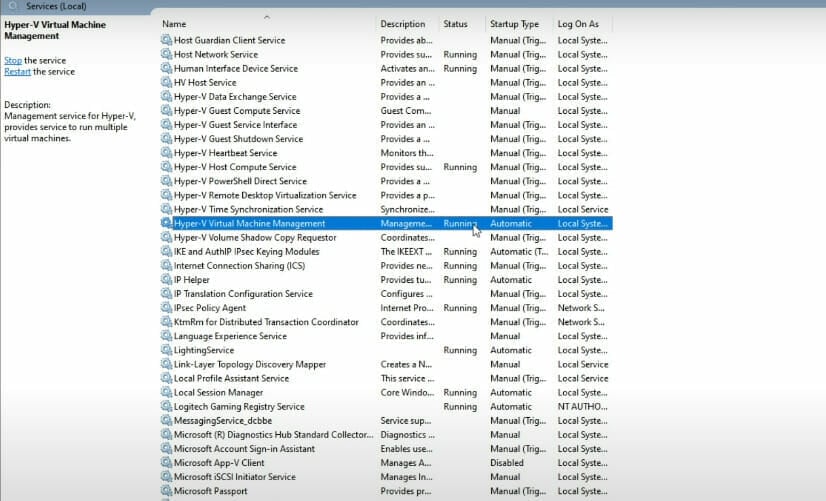Click the gear icon for LightingService

pyautogui.click(x=166, y=350)
